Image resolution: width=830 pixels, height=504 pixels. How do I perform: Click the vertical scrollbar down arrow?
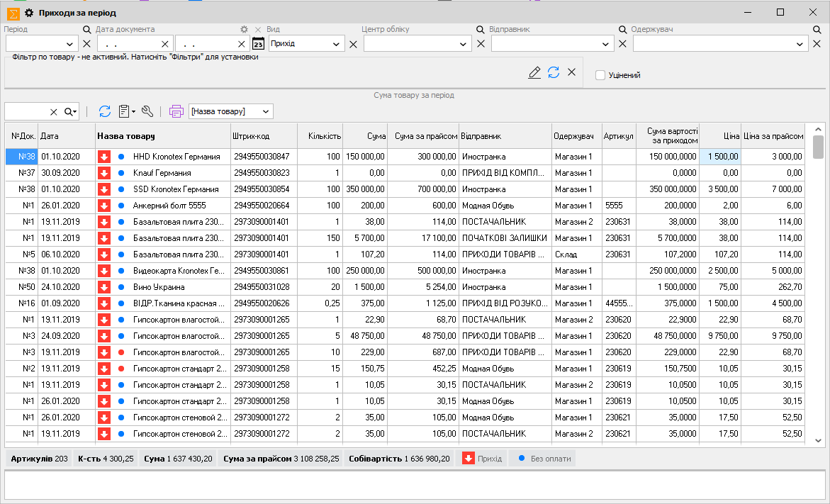(x=818, y=439)
